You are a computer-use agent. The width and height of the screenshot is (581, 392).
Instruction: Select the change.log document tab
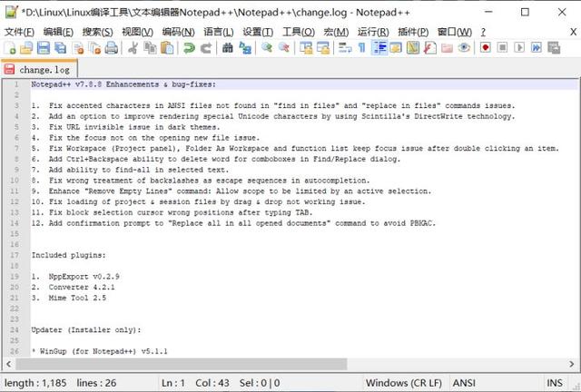39,69
